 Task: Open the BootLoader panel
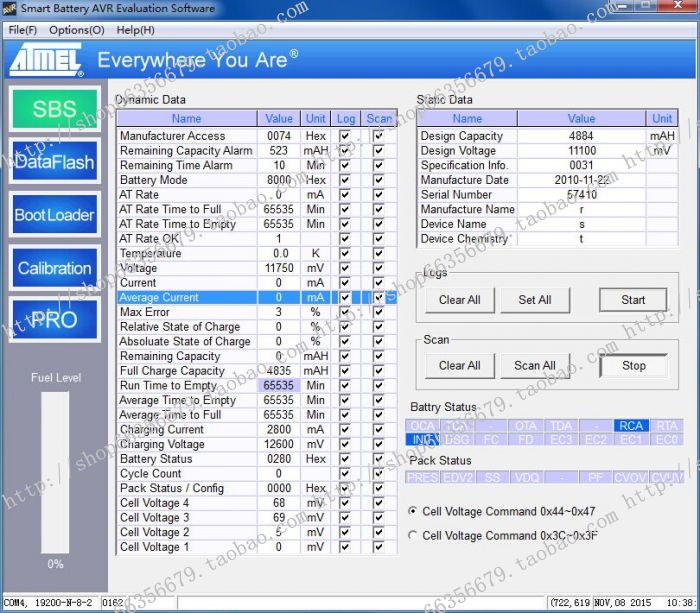(55, 214)
